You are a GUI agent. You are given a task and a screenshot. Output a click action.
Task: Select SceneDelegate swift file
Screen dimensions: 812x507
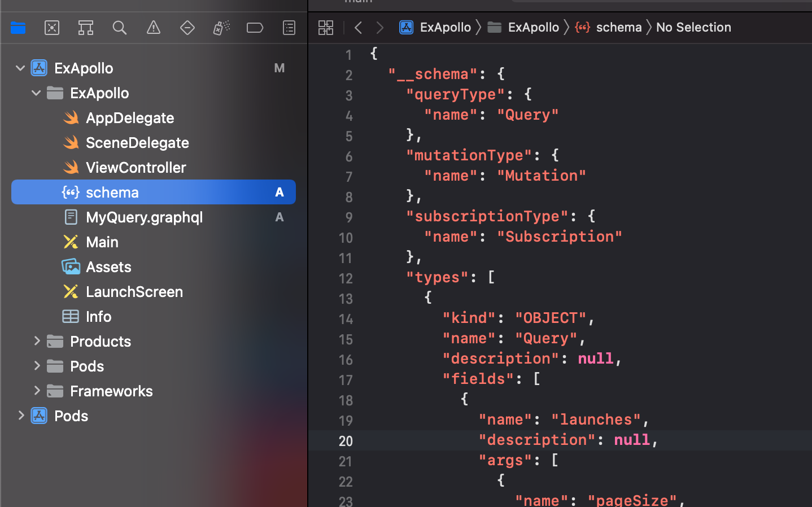coord(137,143)
